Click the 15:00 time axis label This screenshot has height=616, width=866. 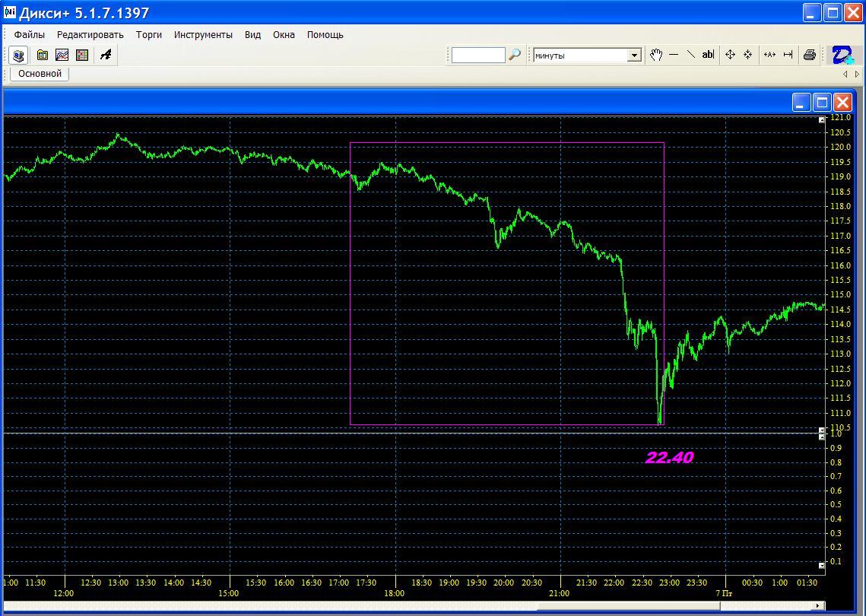click(229, 593)
